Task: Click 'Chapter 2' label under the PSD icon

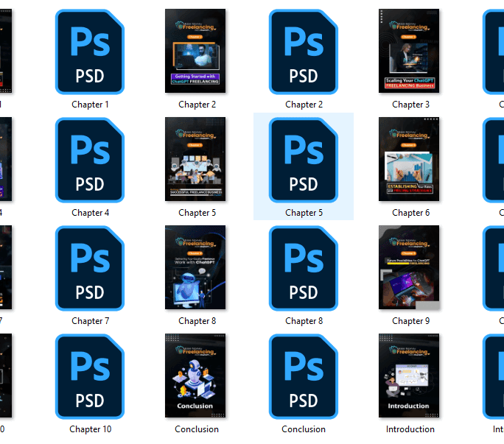Action: [304, 105]
